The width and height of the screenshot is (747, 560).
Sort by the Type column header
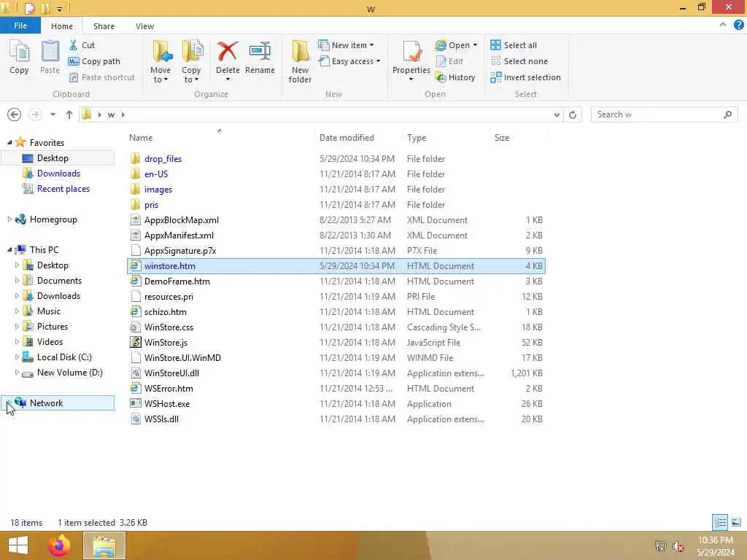pos(446,138)
